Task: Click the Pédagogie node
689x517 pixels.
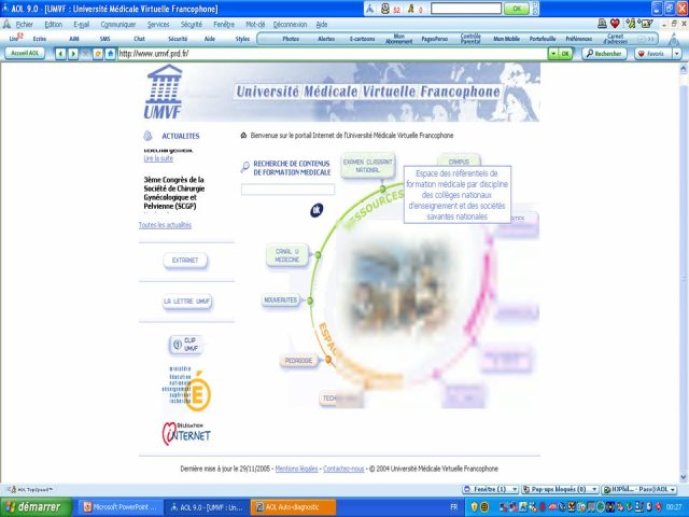Action: coord(298,361)
